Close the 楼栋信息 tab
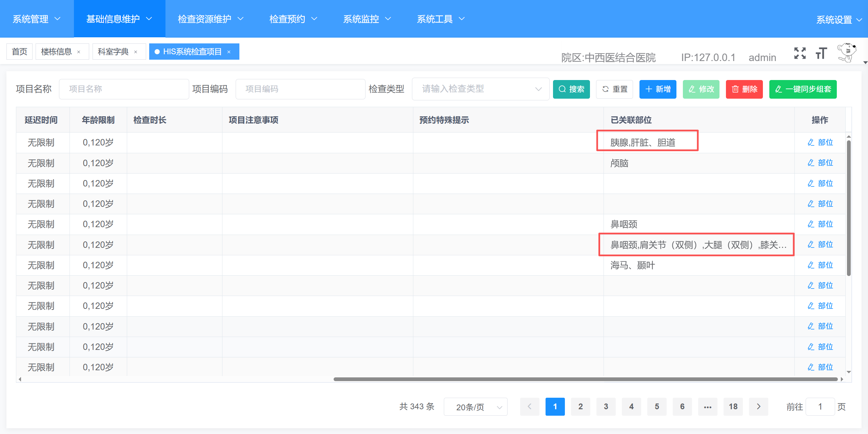 coord(79,52)
